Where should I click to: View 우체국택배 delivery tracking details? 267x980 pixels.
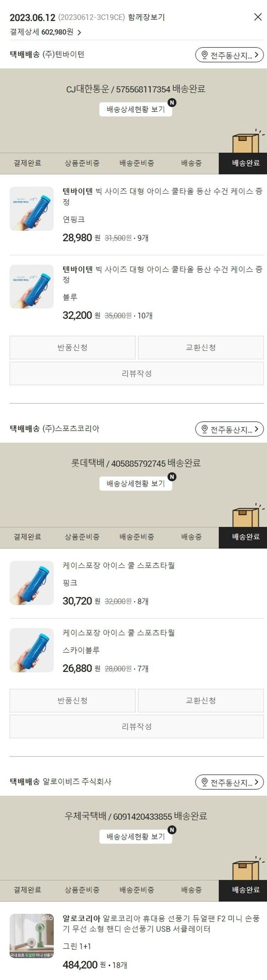[x=136, y=837]
